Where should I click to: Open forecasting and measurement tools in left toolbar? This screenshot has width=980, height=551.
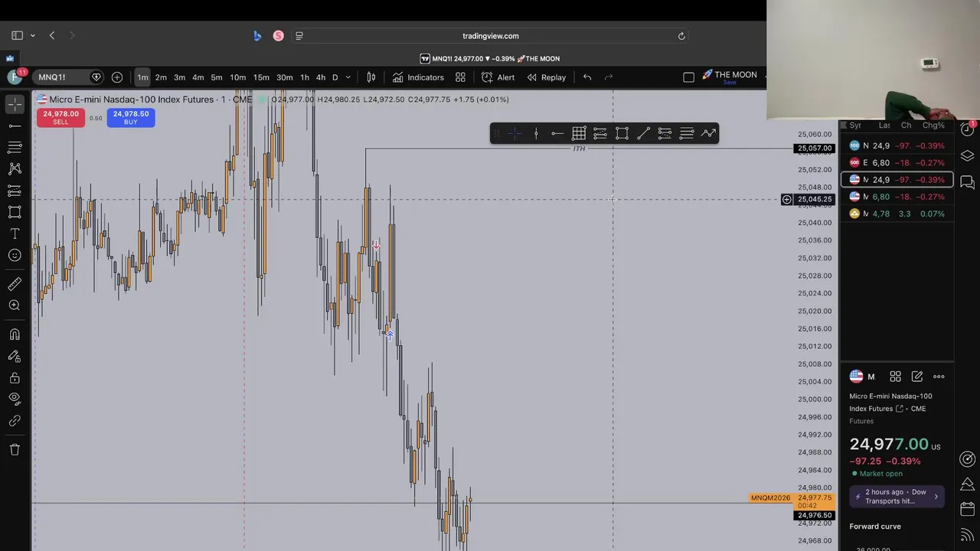[15, 191]
